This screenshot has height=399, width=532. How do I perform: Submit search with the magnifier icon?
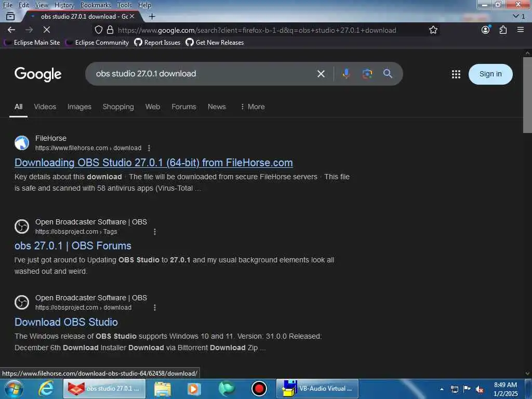pyautogui.click(x=388, y=74)
